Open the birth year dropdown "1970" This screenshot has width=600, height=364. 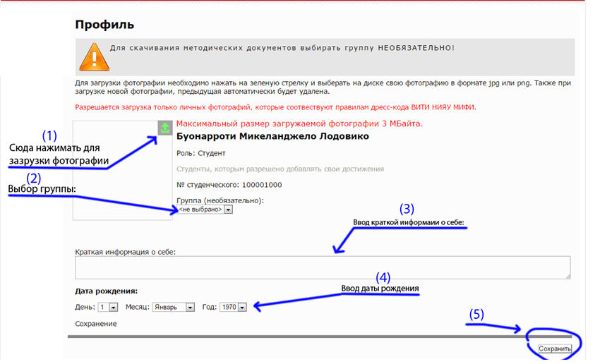point(233,307)
